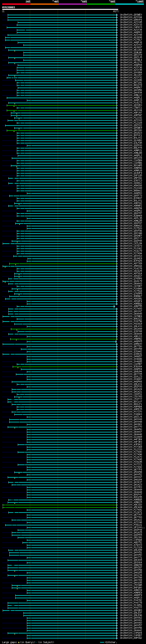The image size is (146, 644).
Task: Select the UniRef100_Q39831 label
Action: pos(131,354)
